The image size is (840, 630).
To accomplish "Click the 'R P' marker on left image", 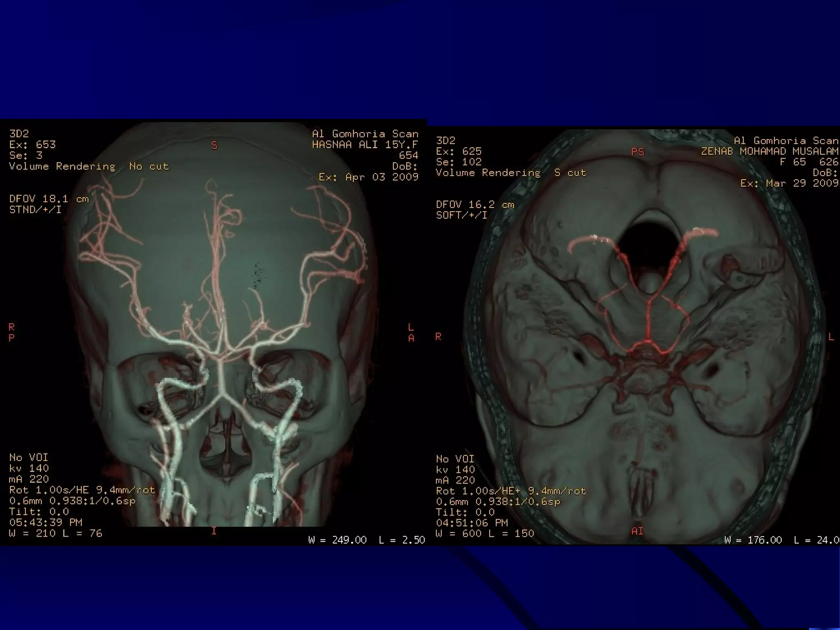I will (x=11, y=332).
